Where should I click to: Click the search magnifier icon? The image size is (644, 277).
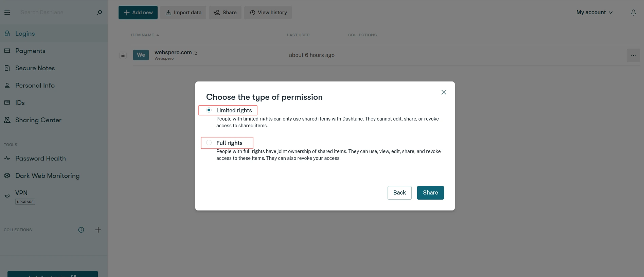pyautogui.click(x=100, y=13)
